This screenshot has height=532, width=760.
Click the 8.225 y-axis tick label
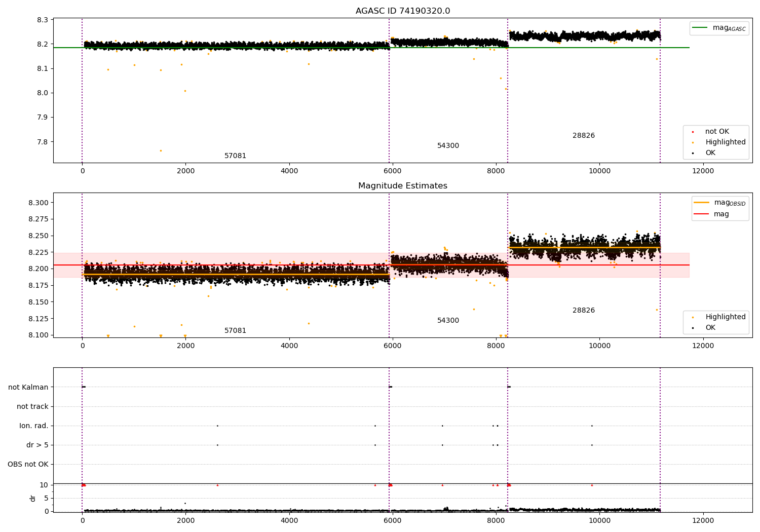(39, 252)
